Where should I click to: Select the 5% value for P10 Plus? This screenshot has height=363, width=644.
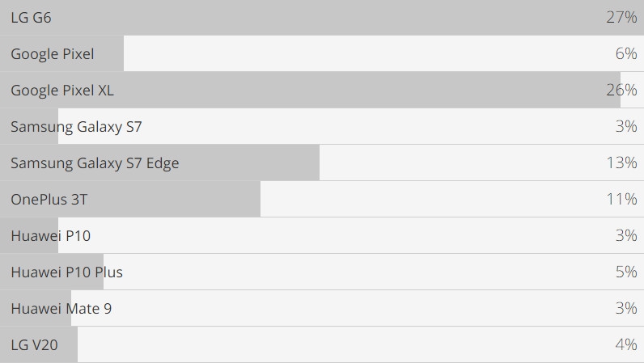626,272
